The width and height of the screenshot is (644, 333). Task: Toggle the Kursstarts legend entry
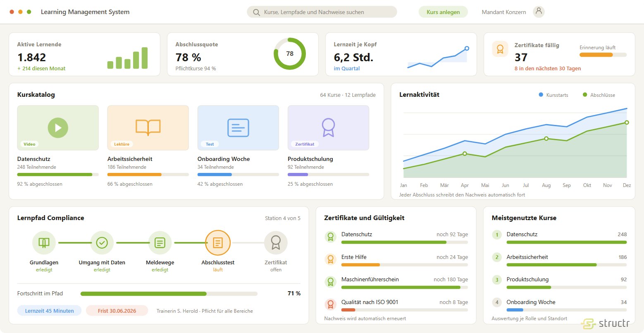553,95
